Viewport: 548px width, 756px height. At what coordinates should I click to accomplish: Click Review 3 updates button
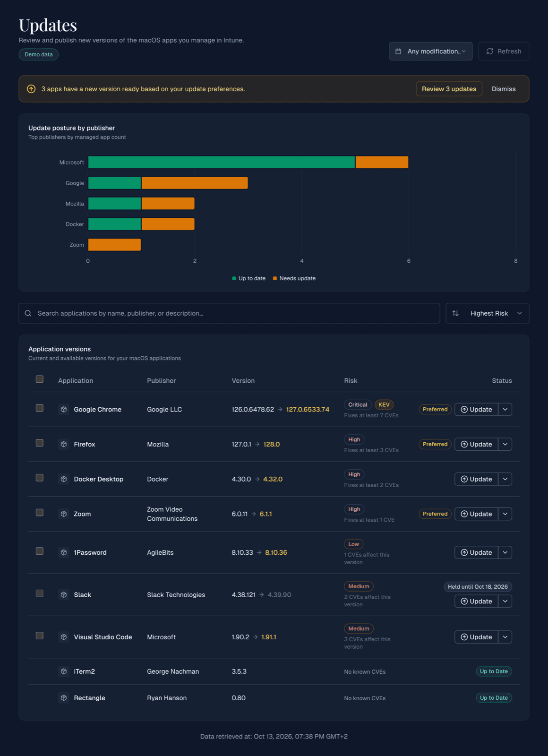pos(449,89)
